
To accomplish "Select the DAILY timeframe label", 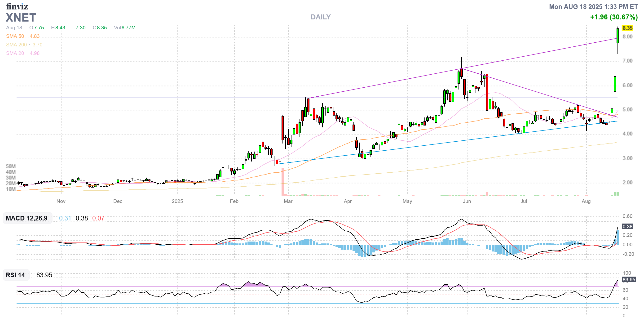I will [321, 17].
